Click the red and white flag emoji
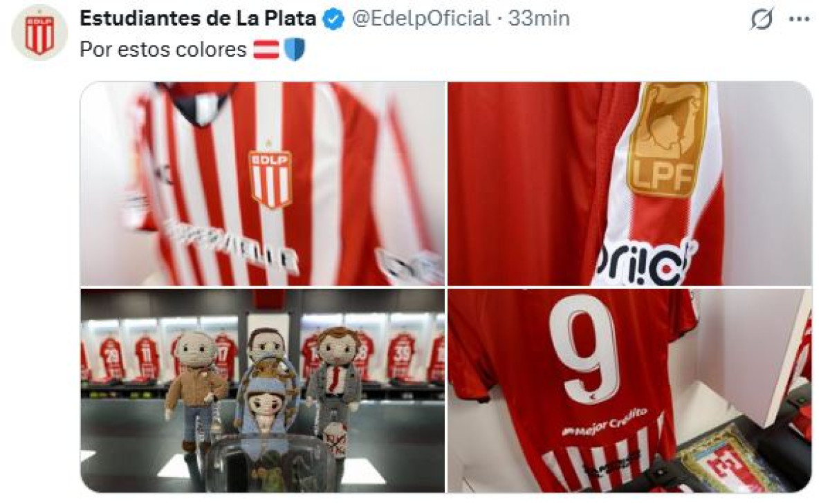This screenshot has height=504, width=830. point(266,50)
